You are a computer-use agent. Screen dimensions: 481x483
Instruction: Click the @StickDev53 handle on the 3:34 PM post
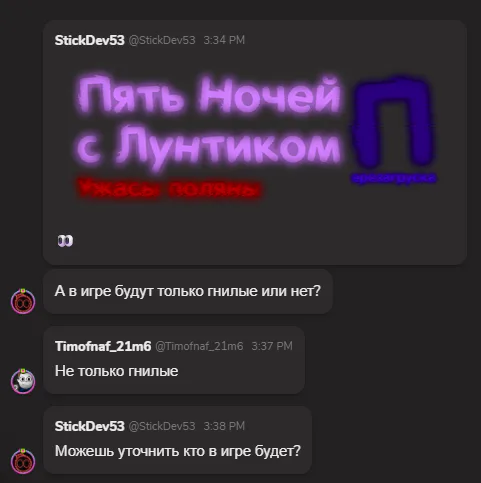click(x=162, y=40)
